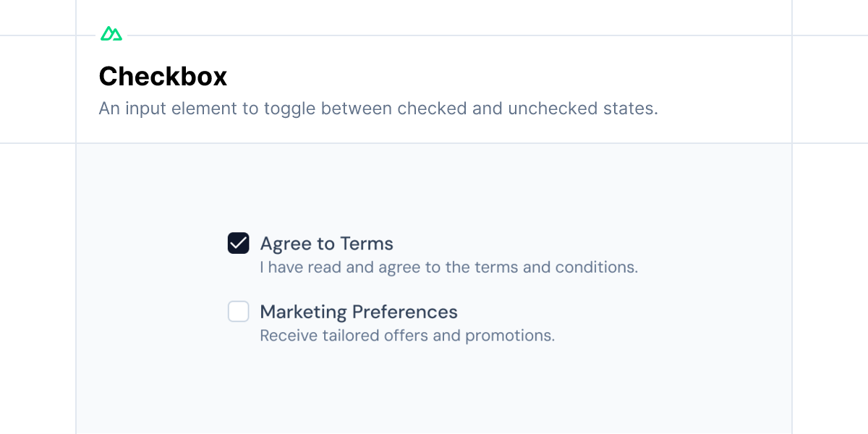Uncheck the Agree to Terms checkbox
The height and width of the screenshot is (434, 868).
pos(239,243)
